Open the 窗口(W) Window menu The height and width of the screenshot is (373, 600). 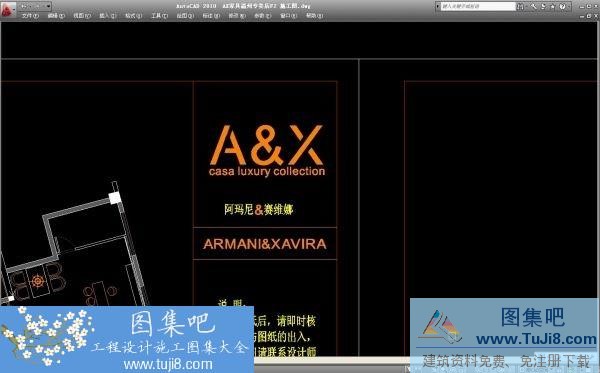pyautogui.click(x=289, y=16)
